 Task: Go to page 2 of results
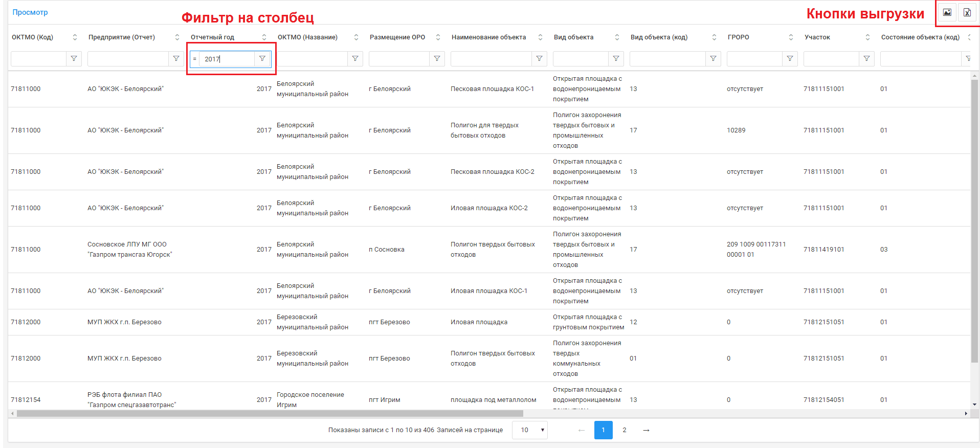[624, 430]
